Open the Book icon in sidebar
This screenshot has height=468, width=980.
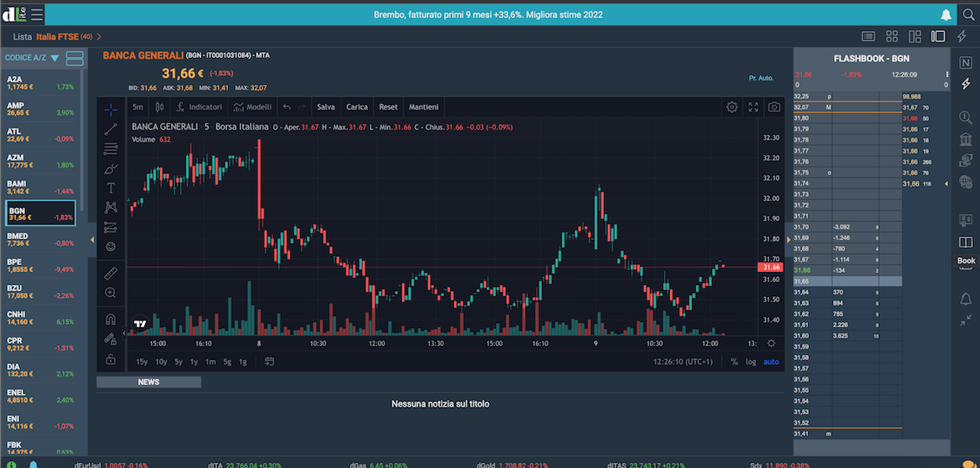(x=965, y=242)
